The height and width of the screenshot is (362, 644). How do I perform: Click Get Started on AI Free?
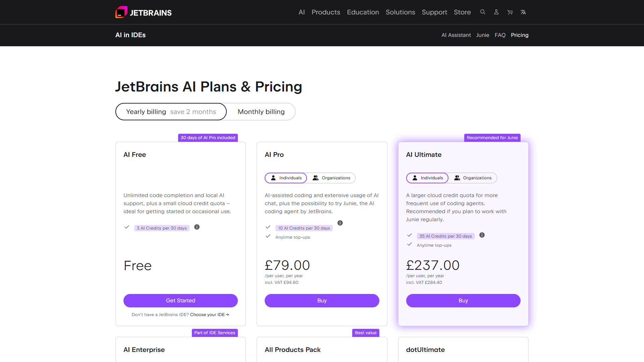click(x=180, y=300)
